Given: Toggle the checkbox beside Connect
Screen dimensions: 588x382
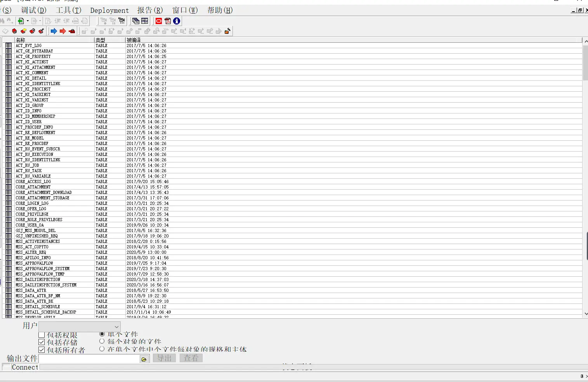Looking at the screenshot, I should (x=7, y=367).
